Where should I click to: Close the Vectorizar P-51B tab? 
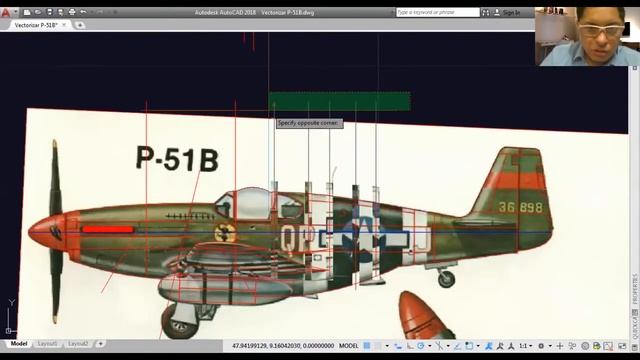click(64, 25)
